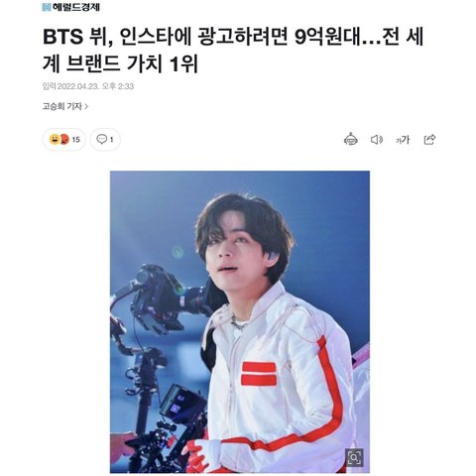476x476 pixels.
Task: Expand reporter details with chevron arrow
Action: coord(86,106)
